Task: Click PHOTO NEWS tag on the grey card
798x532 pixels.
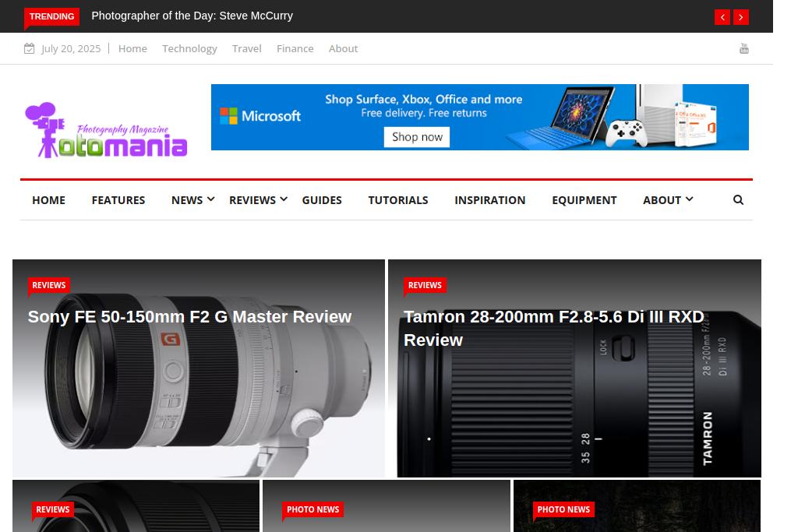Action: click(313, 509)
